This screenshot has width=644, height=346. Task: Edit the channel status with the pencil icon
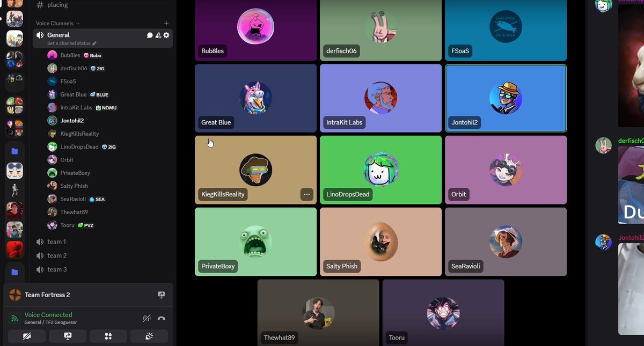94,42
